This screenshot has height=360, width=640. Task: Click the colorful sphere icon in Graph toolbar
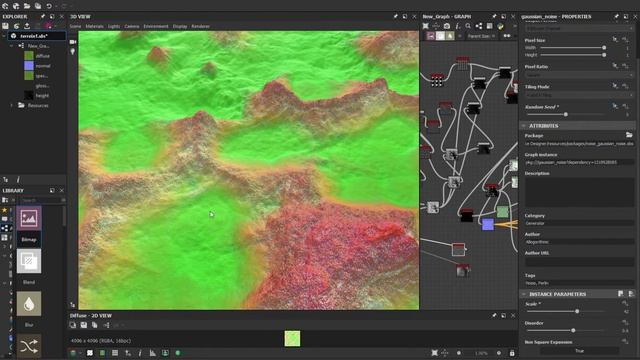coord(500,26)
